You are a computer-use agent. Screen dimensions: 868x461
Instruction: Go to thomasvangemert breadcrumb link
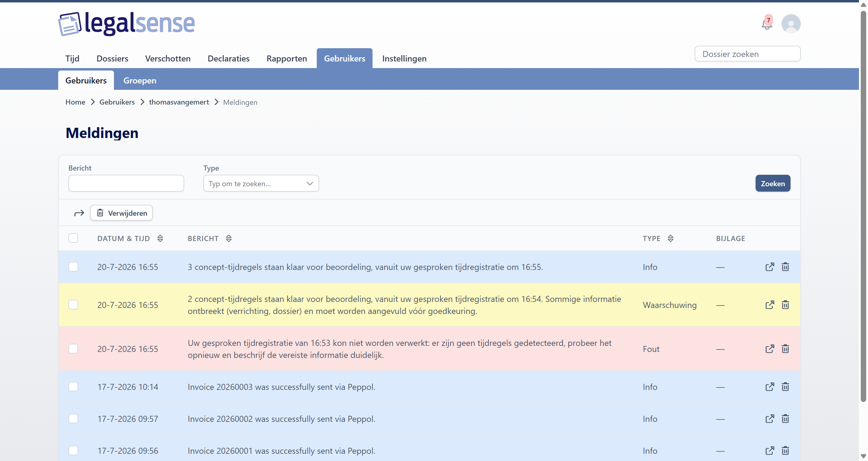(x=179, y=102)
